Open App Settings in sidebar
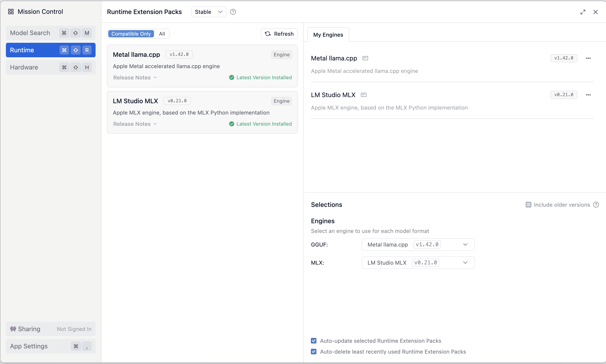The height and width of the screenshot is (364, 606). pyautogui.click(x=50, y=346)
